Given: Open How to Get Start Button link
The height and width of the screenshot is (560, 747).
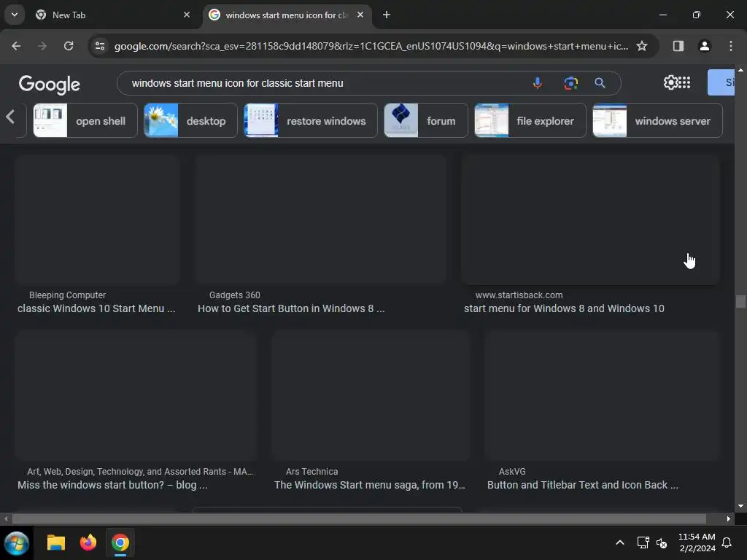Looking at the screenshot, I should click(291, 308).
